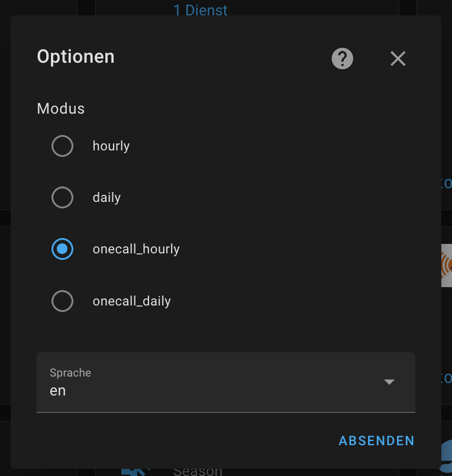Click the partially visible blue link at the right edge

(x=448, y=184)
